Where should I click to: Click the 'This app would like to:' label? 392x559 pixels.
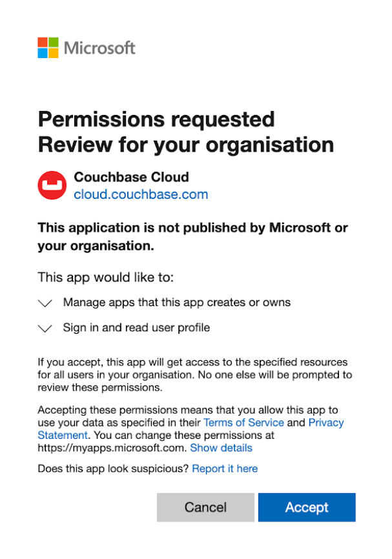(107, 278)
